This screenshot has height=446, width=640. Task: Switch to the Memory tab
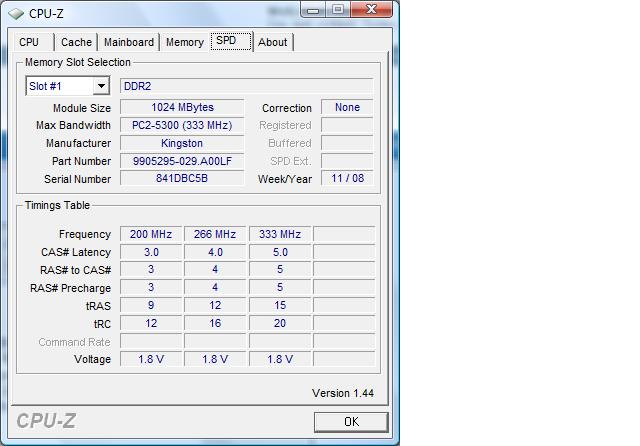coord(184,42)
